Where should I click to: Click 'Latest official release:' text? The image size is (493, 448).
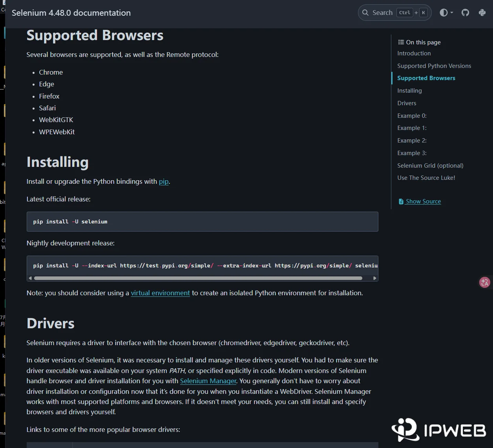pyautogui.click(x=58, y=199)
